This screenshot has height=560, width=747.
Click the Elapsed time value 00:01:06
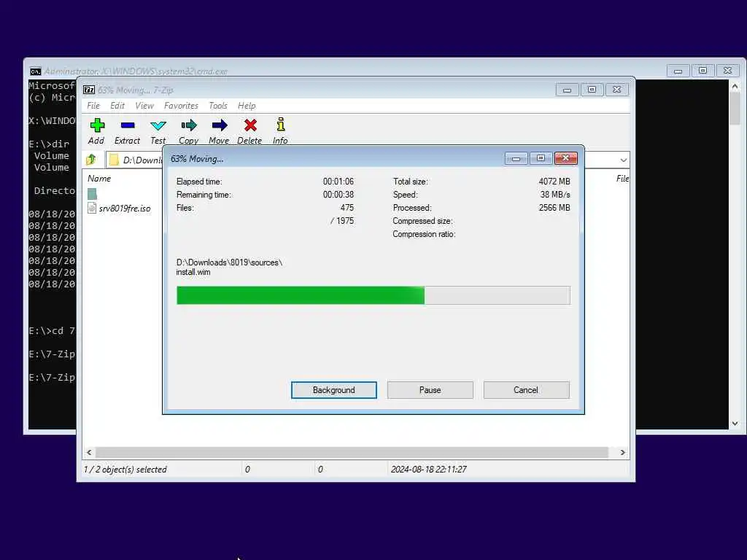[338, 182]
